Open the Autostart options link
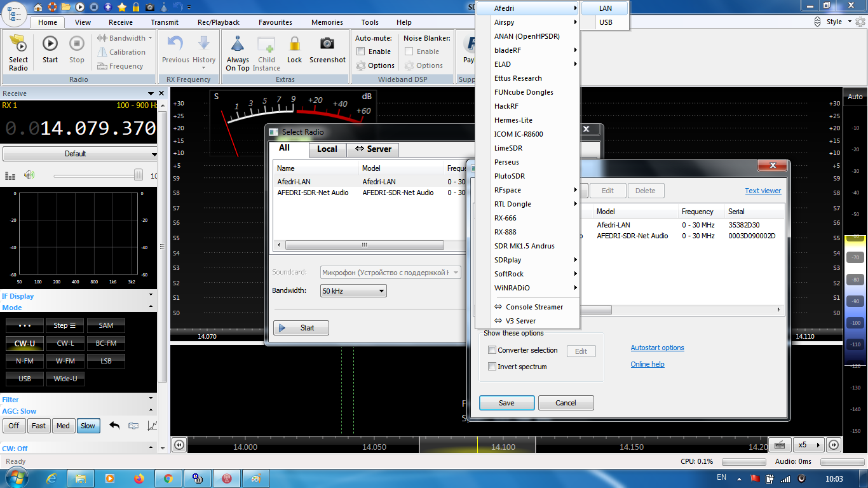 [657, 348]
